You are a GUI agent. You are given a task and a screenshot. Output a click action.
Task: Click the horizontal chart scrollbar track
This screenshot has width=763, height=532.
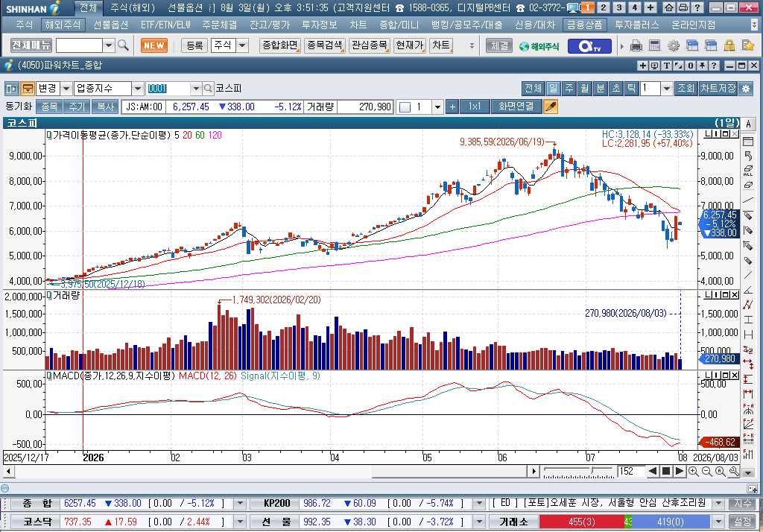pyautogui.click(x=271, y=471)
